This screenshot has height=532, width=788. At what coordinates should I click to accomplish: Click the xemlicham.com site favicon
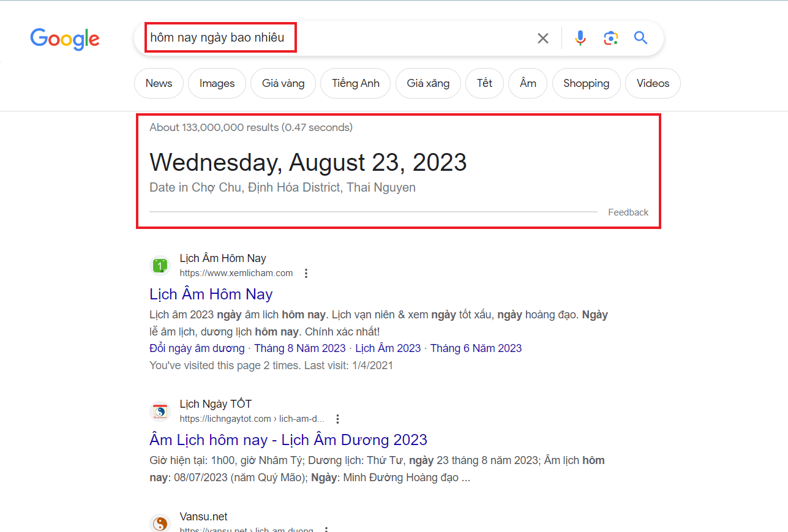[x=160, y=266]
